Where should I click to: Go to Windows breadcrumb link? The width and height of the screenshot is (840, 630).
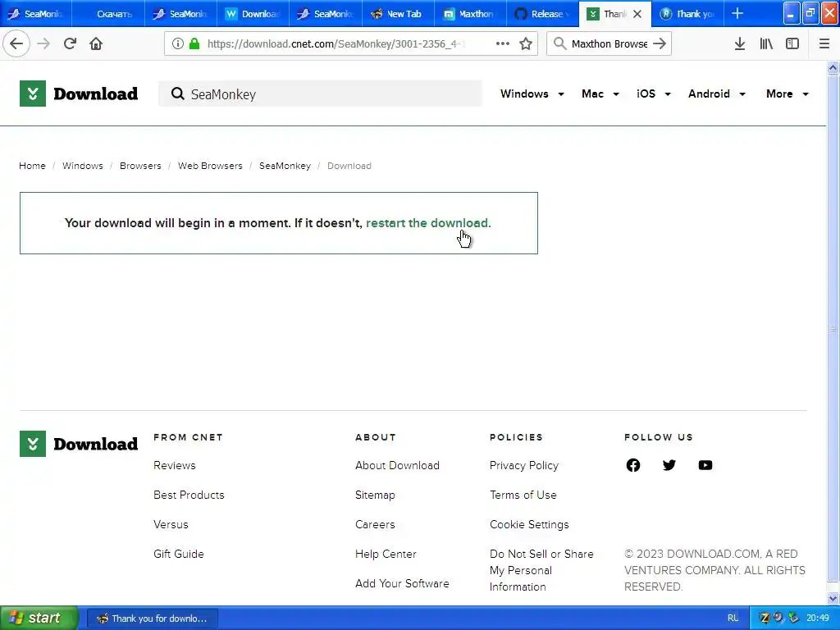pyautogui.click(x=83, y=166)
